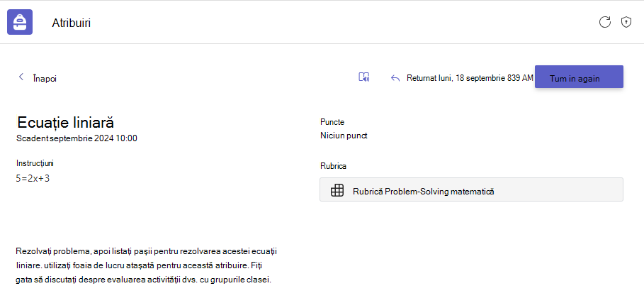Click the Niciun punct points value

tap(344, 136)
